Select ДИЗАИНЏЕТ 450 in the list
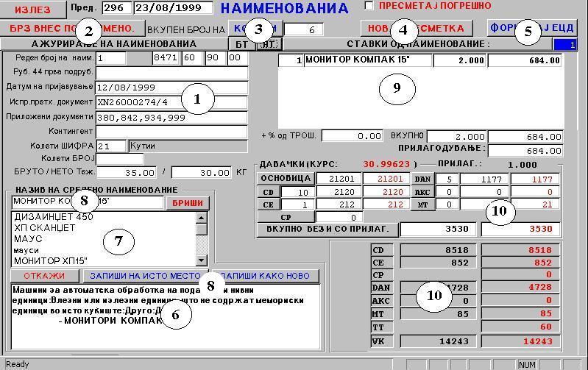Image resolution: width=588 pixels, height=370 pixels. [x=54, y=217]
